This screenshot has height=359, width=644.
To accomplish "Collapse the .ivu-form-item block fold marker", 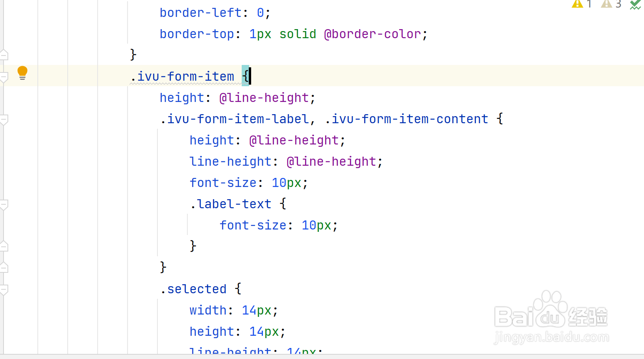I will [4, 77].
